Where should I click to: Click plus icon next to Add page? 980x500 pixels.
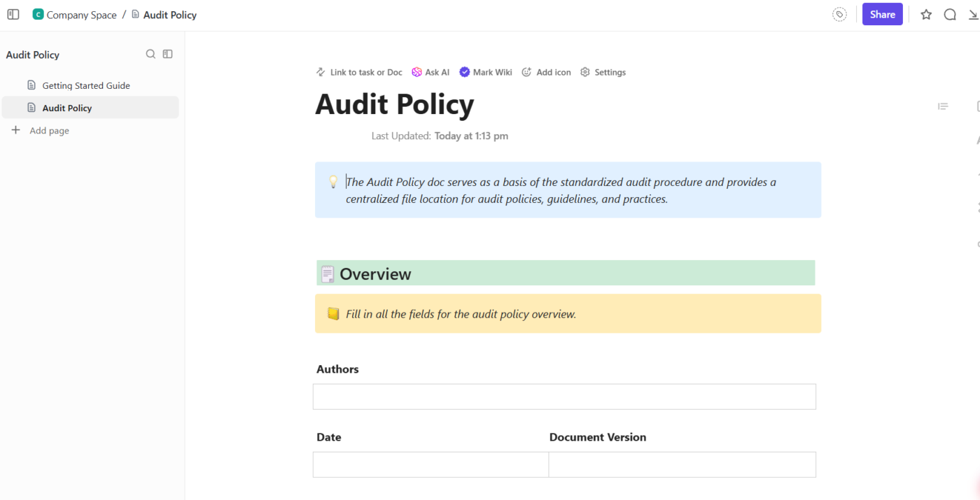15,130
